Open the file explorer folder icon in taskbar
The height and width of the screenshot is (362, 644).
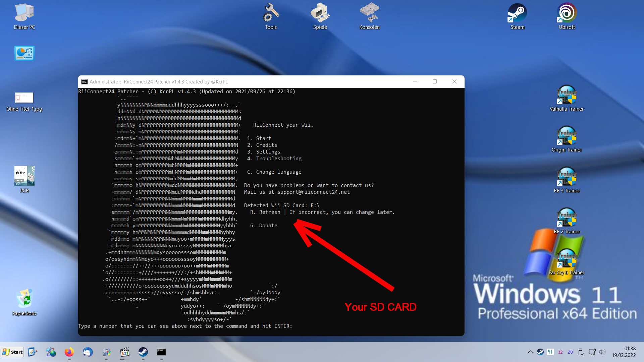point(106,352)
